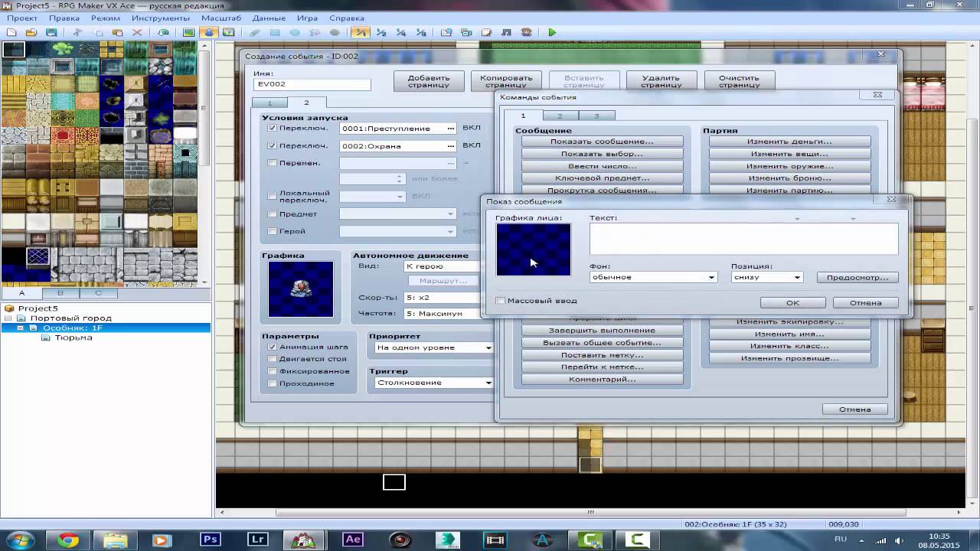Switch to command list tab 2
Viewport: 980px width, 551px height.
560,116
